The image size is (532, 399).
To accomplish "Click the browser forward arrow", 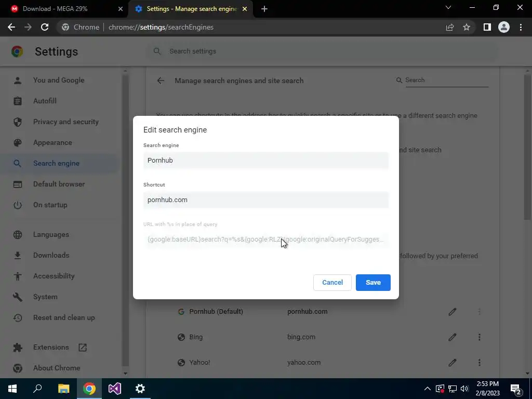I will click(28, 27).
